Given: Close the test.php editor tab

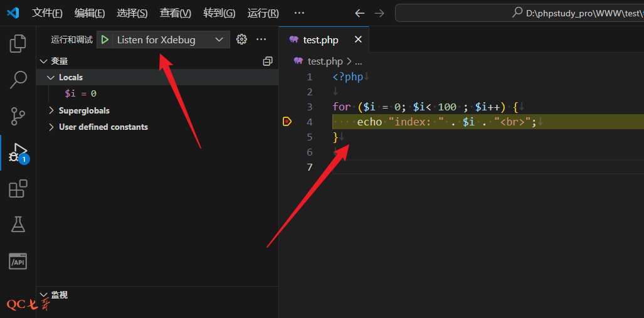Looking at the screenshot, I should [x=358, y=40].
